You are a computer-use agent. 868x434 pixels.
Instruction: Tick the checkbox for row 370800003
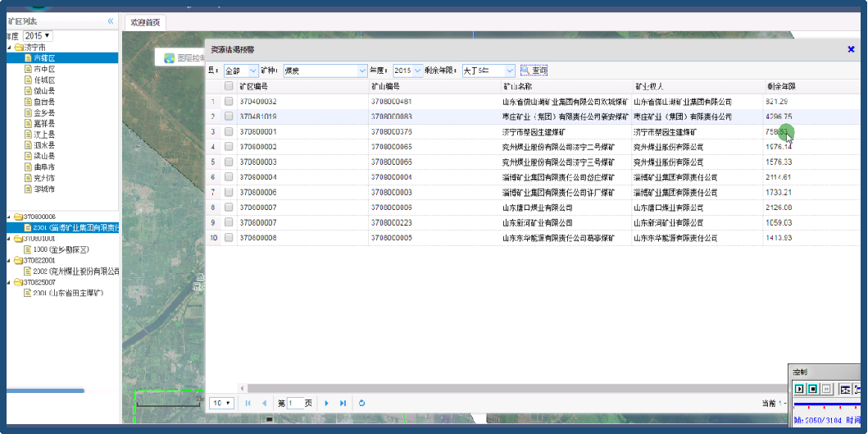click(x=229, y=162)
